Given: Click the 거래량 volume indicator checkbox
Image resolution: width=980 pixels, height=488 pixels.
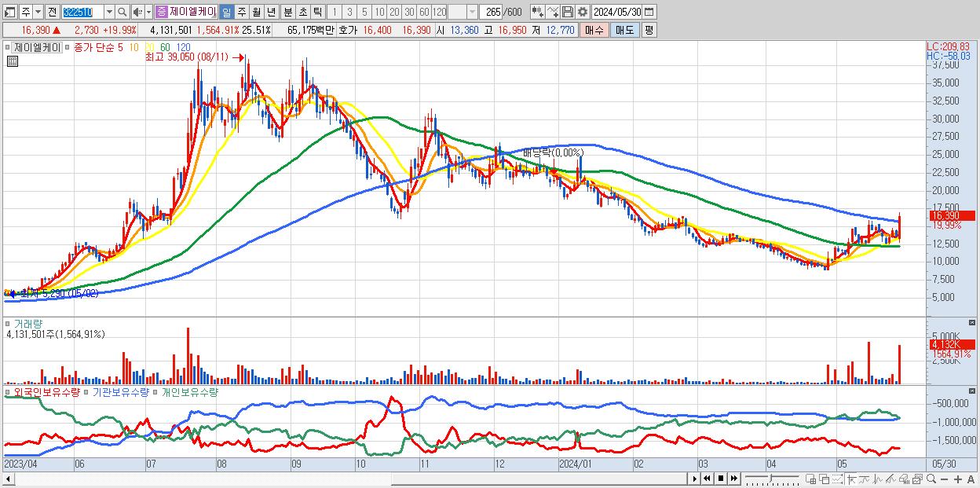Looking at the screenshot, I should [x=9, y=324].
